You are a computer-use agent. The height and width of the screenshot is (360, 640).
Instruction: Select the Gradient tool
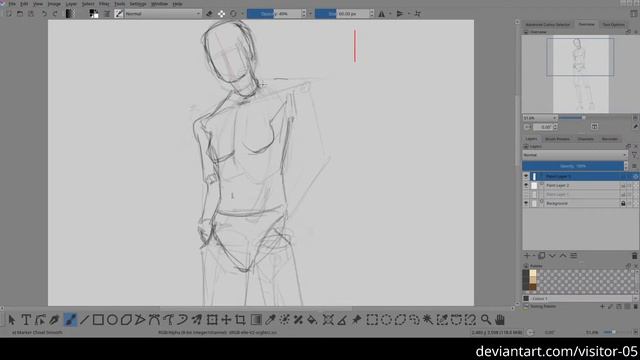tap(256, 320)
